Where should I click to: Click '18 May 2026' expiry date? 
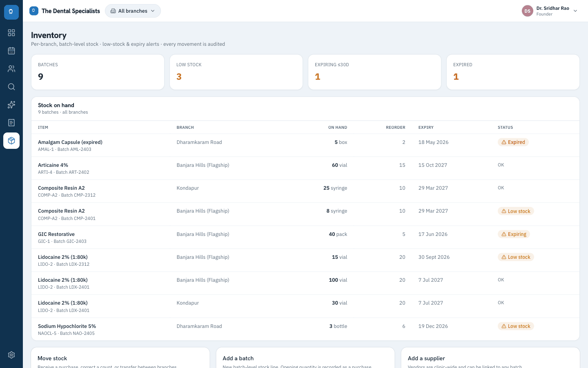(433, 142)
